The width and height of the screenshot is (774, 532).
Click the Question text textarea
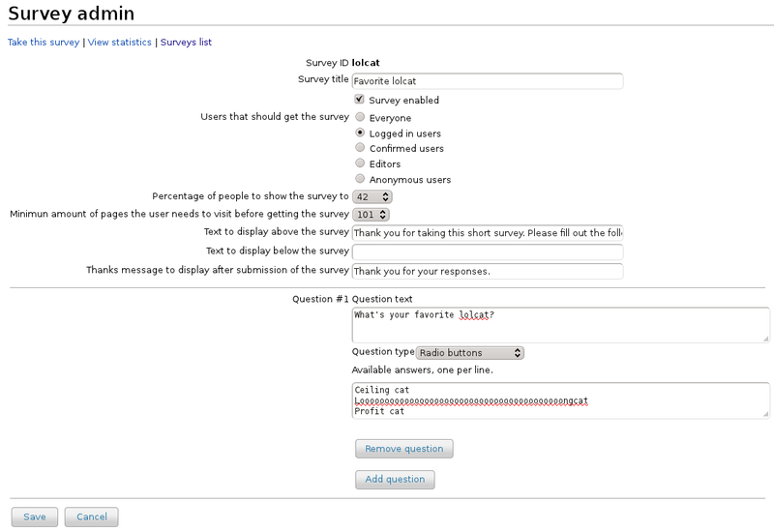(x=561, y=325)
